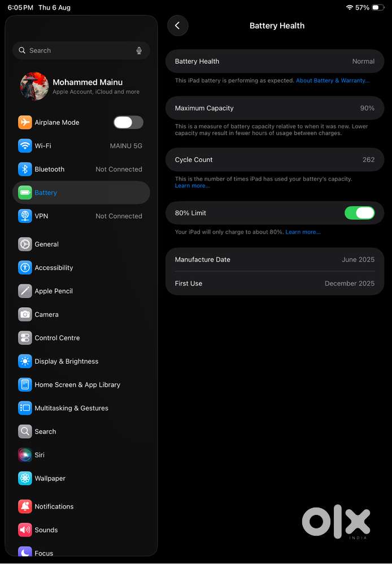The height and width of the screenshot is (564, 392).
Task: Tap the Control Centre icon
Action: click(x=25, y=338)
